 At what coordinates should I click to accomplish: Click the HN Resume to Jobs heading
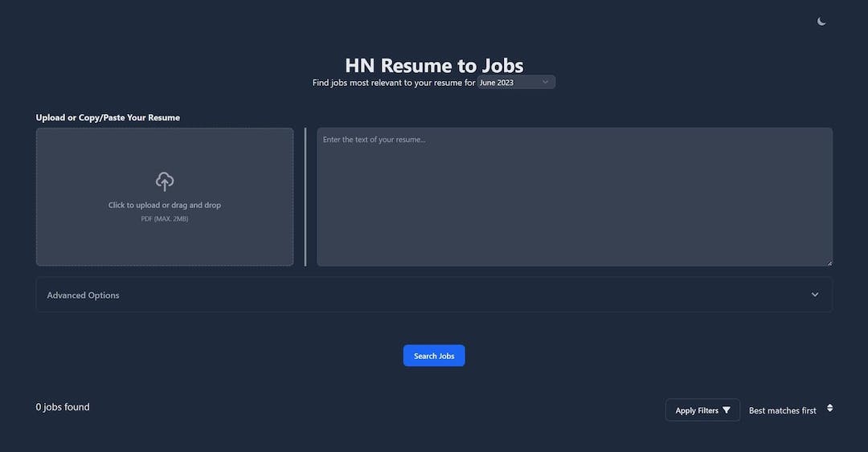[x=434, y=65]
